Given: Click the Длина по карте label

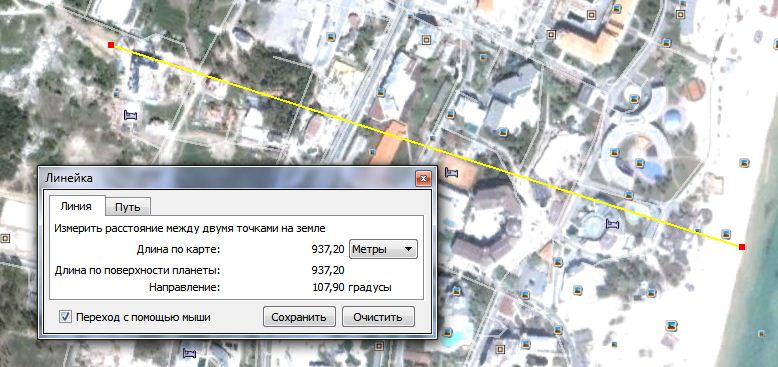Looking at the screenshot, I should pos(178,249).
